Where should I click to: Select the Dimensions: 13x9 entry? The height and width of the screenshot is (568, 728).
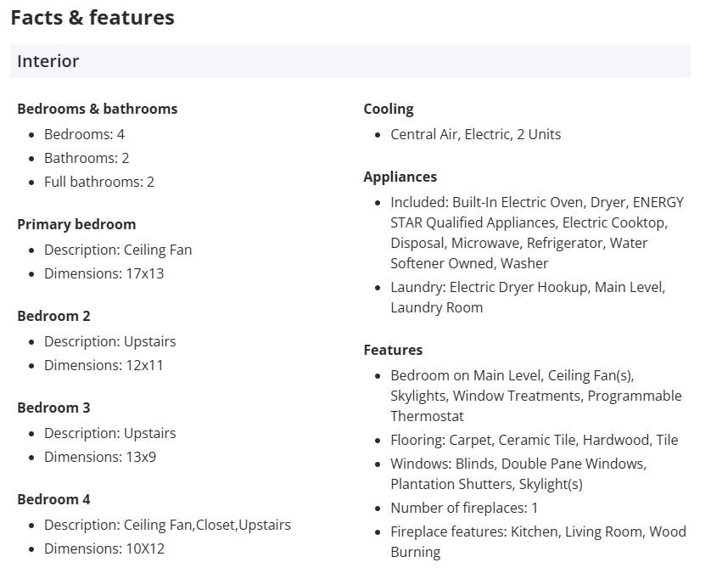(x=100, y=457)
